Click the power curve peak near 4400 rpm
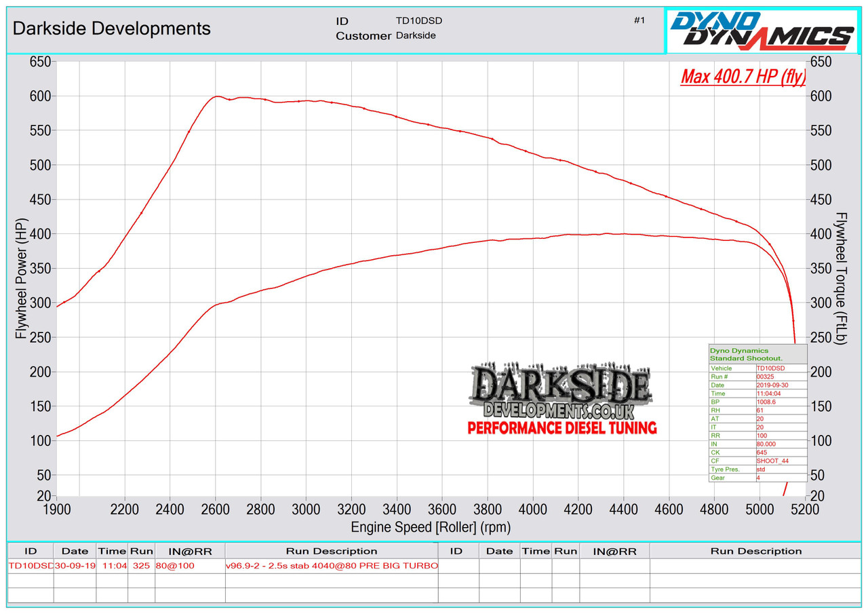Image resolution: width=868 pixels, height=614 pixels. pyautogui.click(x=608, y=233)
